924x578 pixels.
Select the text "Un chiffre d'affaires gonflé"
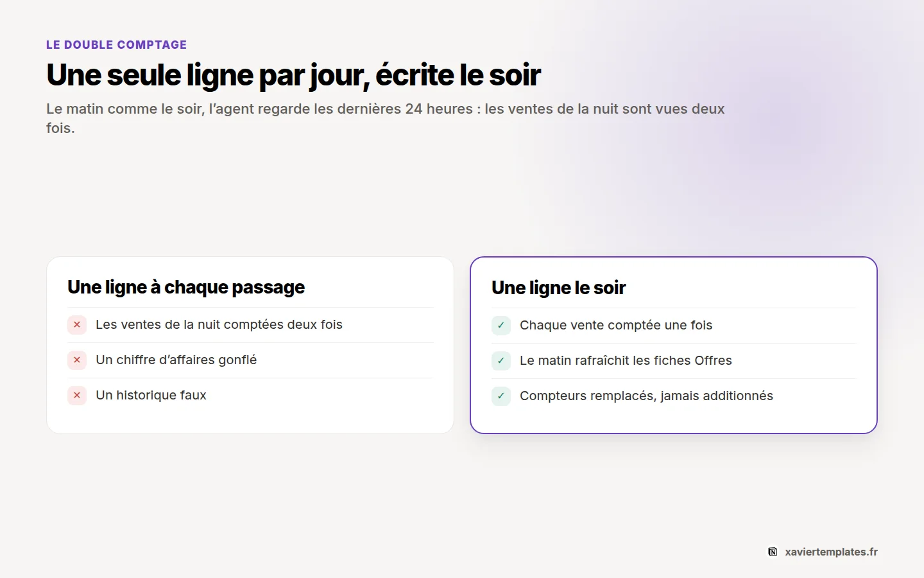click(x=176, y=360)
